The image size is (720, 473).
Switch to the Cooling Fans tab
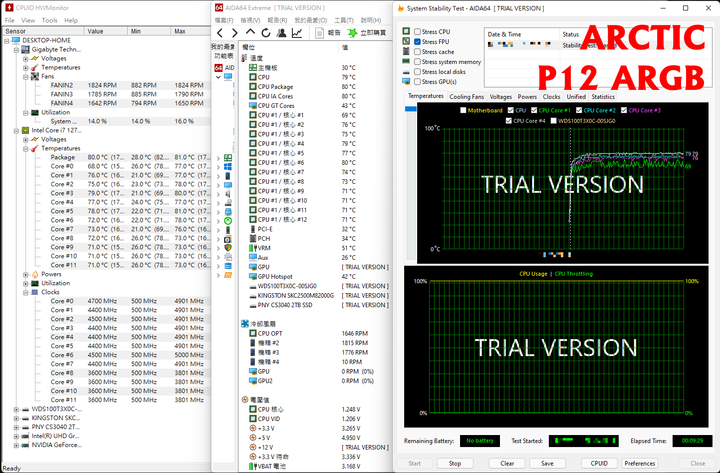467,96
